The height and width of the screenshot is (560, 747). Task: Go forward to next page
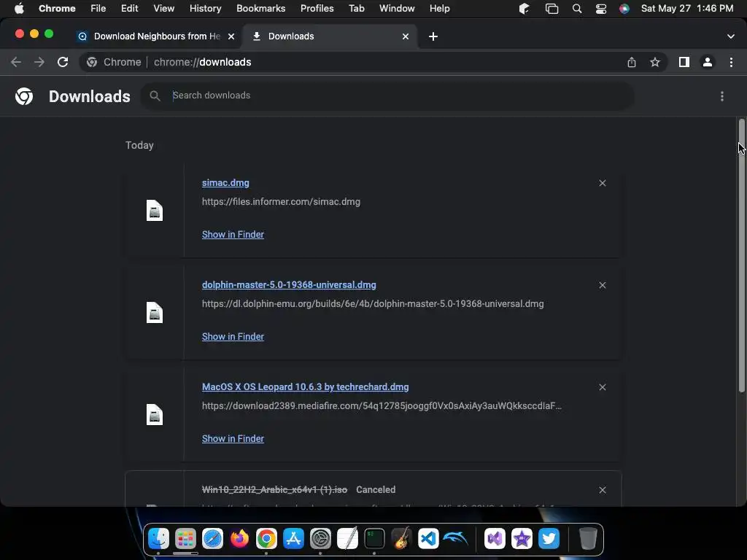pos(39,63)
